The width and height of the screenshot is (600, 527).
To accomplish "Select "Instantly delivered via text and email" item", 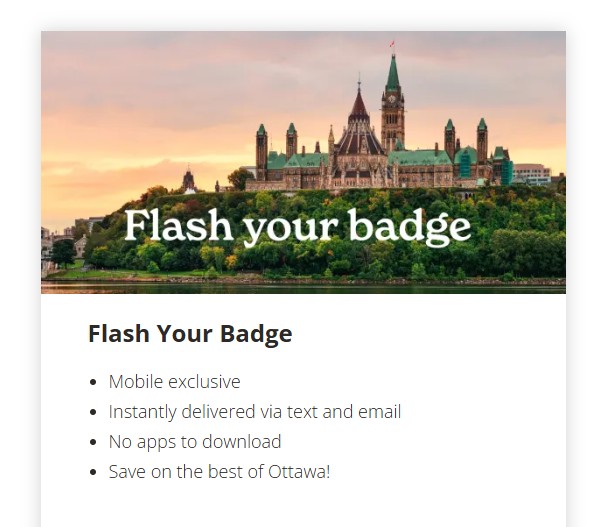I will click(254, 412).
